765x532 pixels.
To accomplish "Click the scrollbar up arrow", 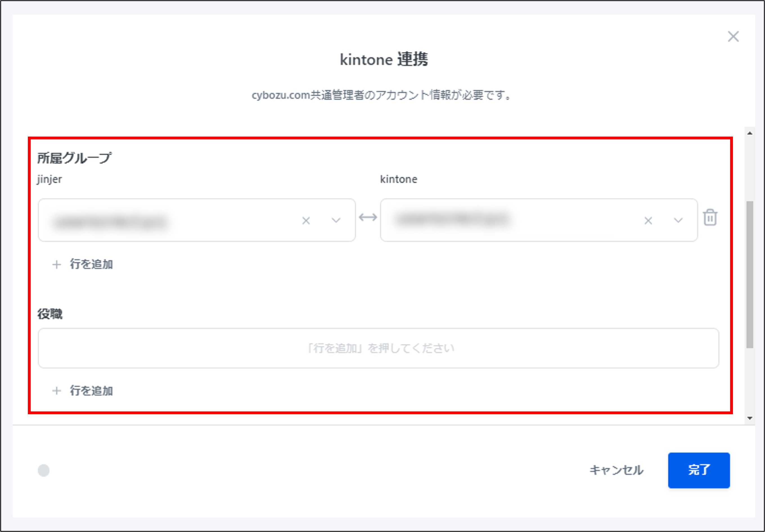I will pos(750,133).
